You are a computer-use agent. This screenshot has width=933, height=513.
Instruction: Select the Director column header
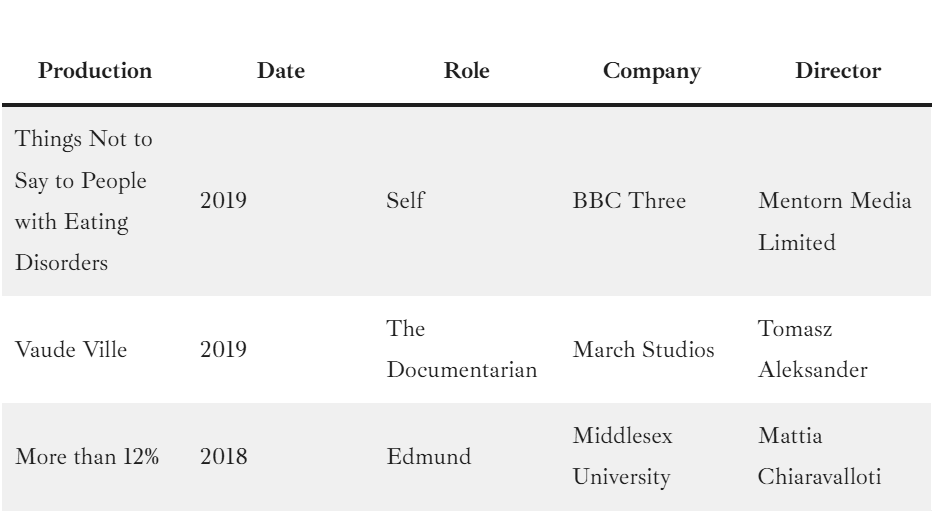(838, 72)
